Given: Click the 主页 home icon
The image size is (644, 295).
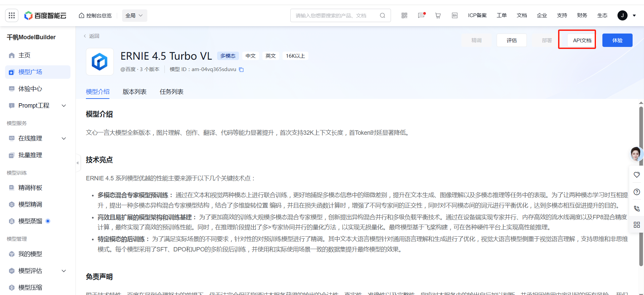Looking at the screenshot, I should pos(12,55).
